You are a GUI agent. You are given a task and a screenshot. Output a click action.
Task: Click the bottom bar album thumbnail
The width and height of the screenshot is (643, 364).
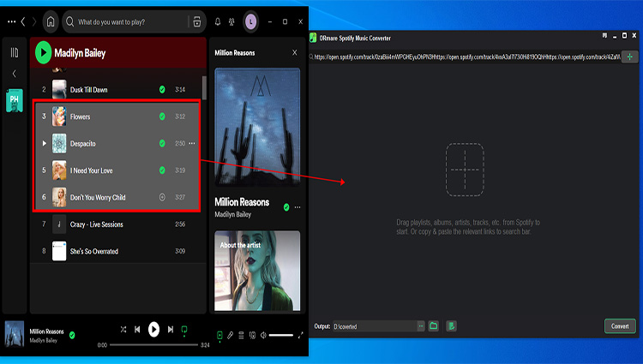pos(15,334)
